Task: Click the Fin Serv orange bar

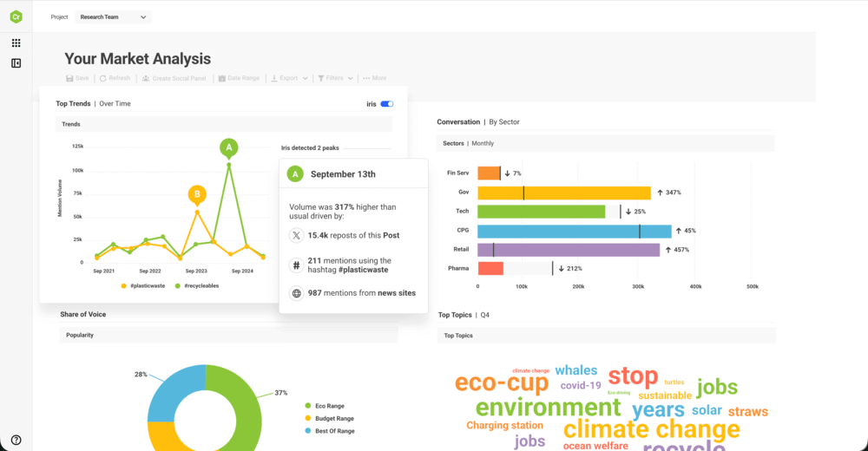Action: click(x=489, y=173)
